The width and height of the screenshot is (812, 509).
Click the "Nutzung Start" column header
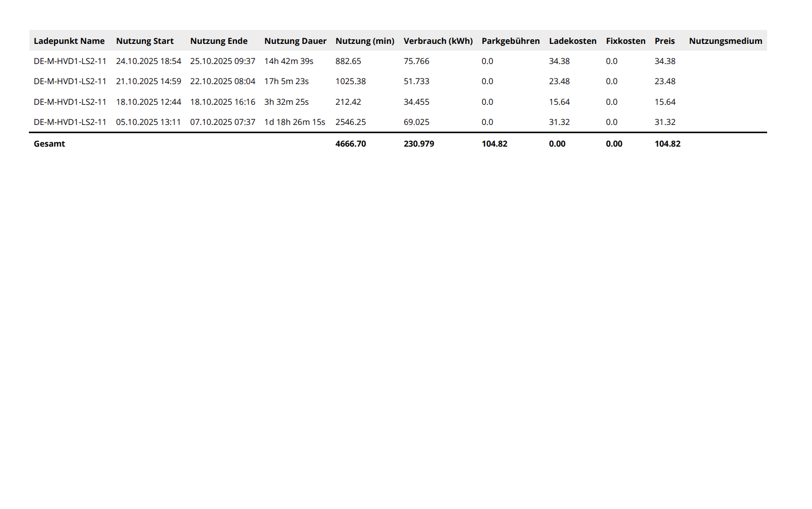tap(144, 41)
